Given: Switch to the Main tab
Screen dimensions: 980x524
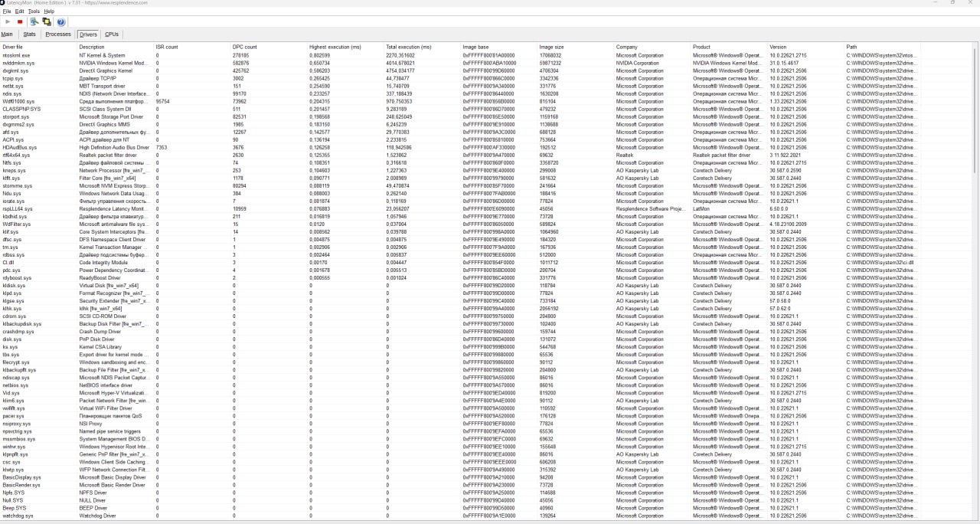Looking at the screenshot, I should 7,34.
